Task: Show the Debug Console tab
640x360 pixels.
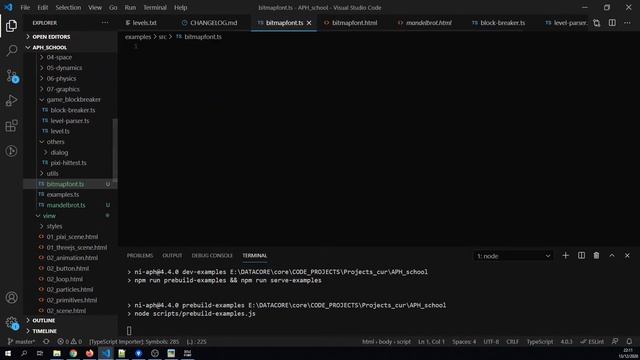Action: point(212,256)
